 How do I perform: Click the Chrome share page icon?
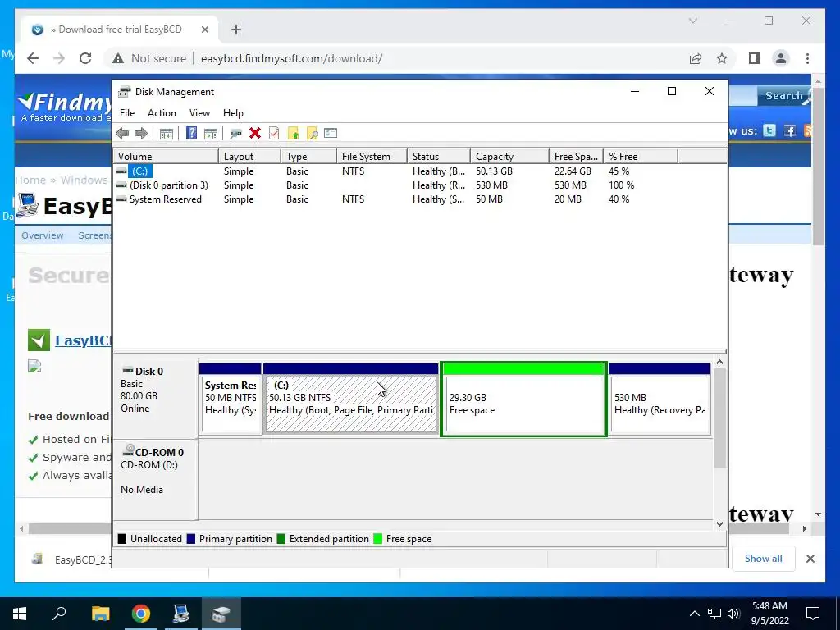tap(696, 58)
